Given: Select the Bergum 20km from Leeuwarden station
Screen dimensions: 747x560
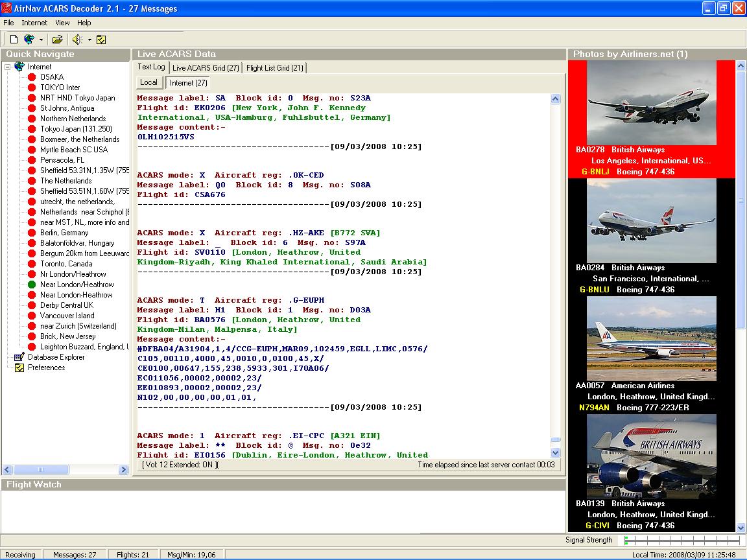Looking at the screenshot, I should tap(84, 254).
